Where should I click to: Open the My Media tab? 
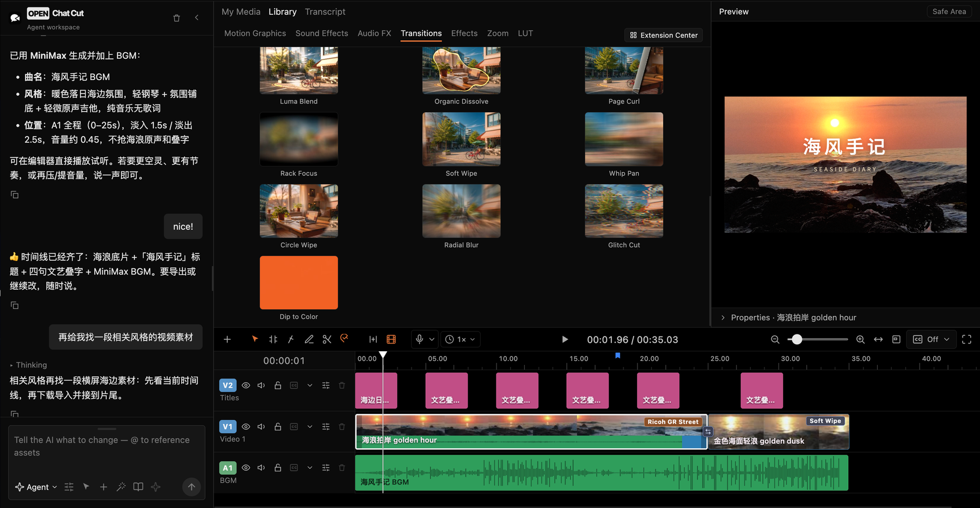tap(241, 11)
